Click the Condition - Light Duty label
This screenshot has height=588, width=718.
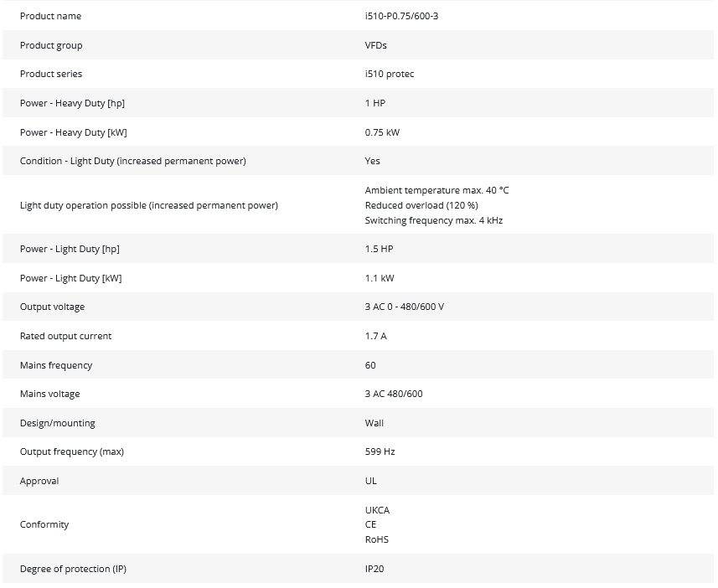[132, 161]
